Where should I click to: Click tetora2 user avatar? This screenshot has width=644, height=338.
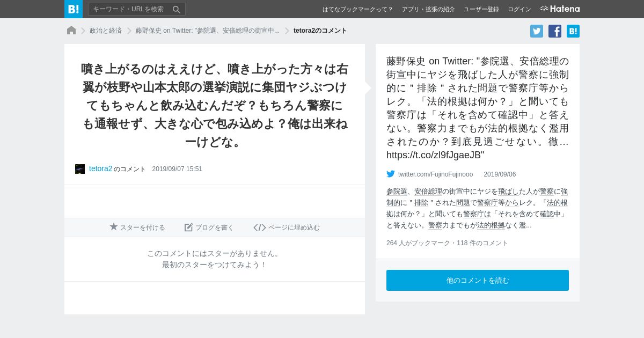(80, 169)
